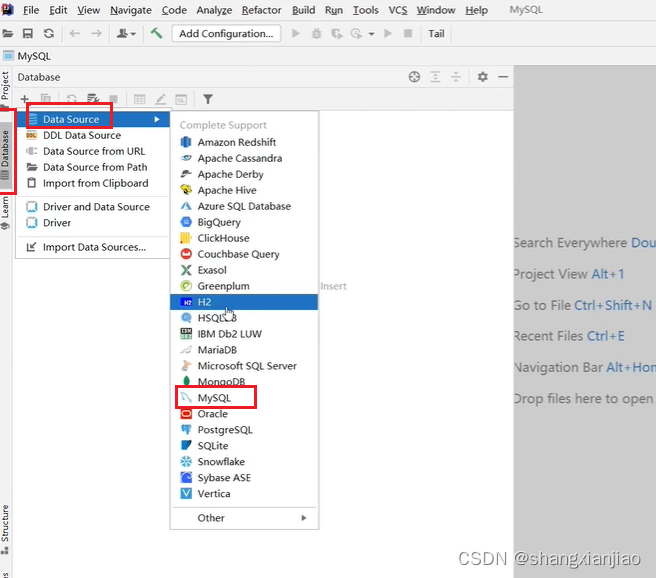Select Import from Clipboard
The image size is (656, 578).
point(93,183)
